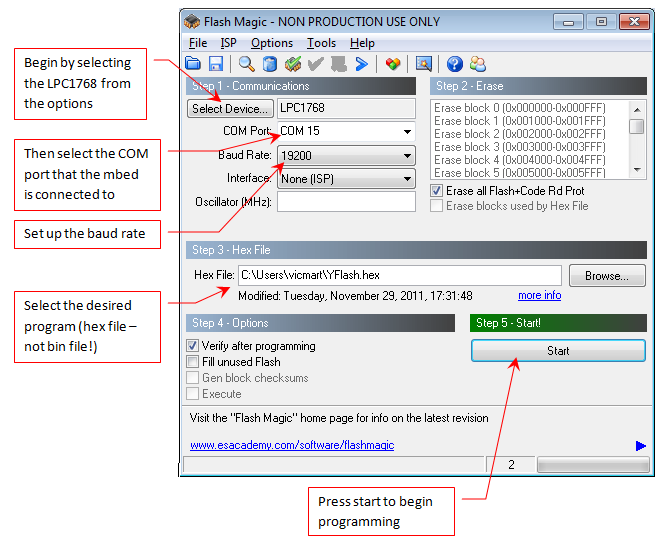Click the blue question mark help icon

tap(455, 65)
